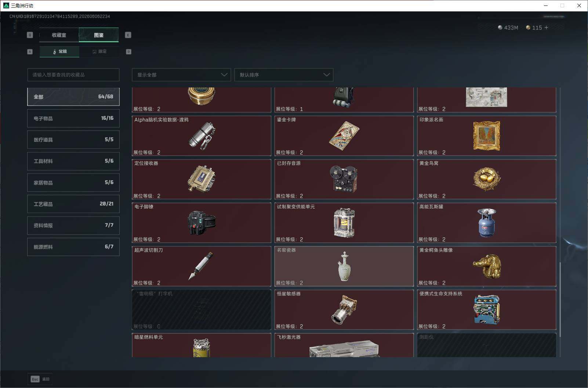Click the 暗星燃料单元 fuel cell image
Screen dimensions: 588x388
(202, 348)
